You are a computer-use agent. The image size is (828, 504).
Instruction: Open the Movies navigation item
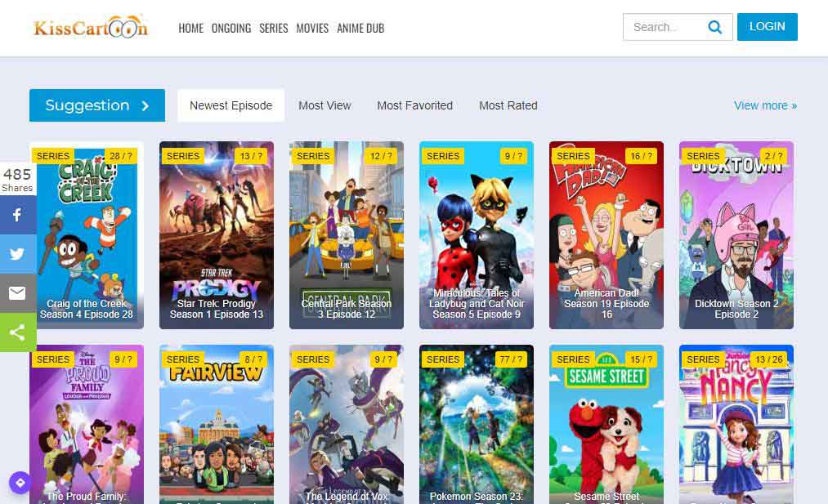click(312, 28)
